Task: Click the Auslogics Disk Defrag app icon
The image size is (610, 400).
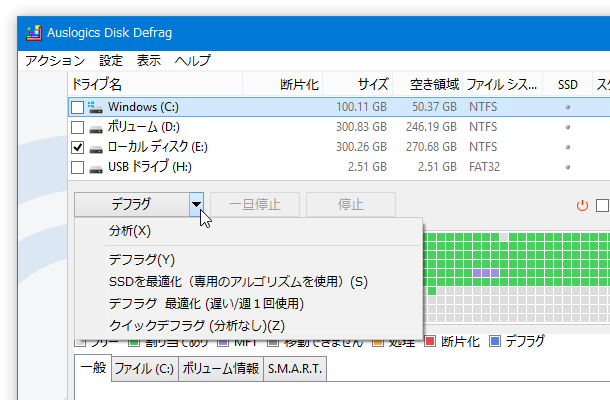Action: tap(34, 33)
